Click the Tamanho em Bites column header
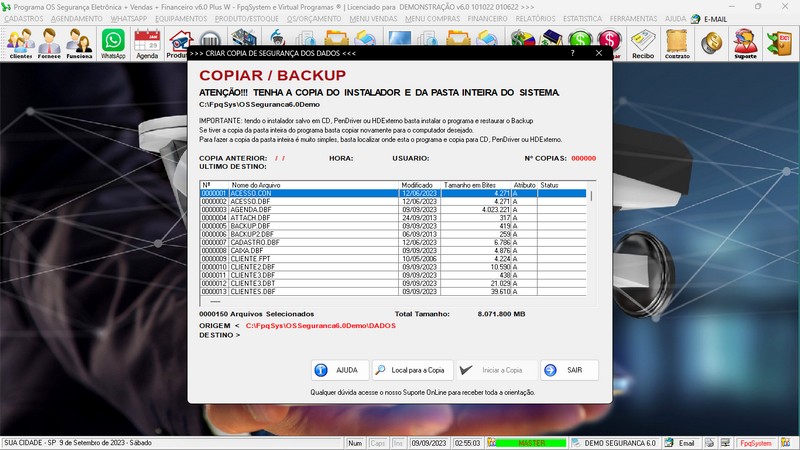The image size is (800, 450). click(x=476, y=185)
